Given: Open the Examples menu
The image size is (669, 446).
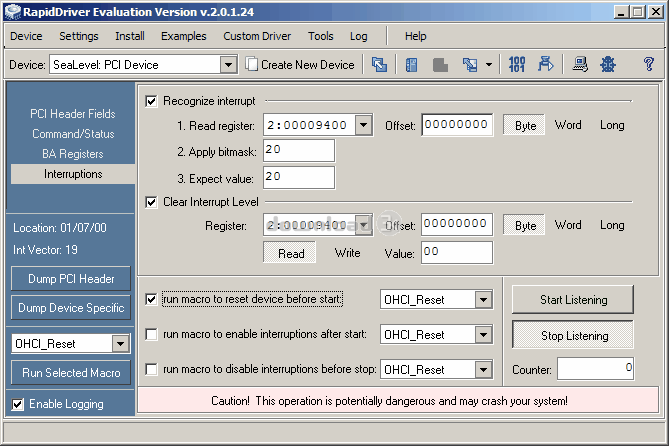Looking at the screenshot, I should click(x=183, y=36).
